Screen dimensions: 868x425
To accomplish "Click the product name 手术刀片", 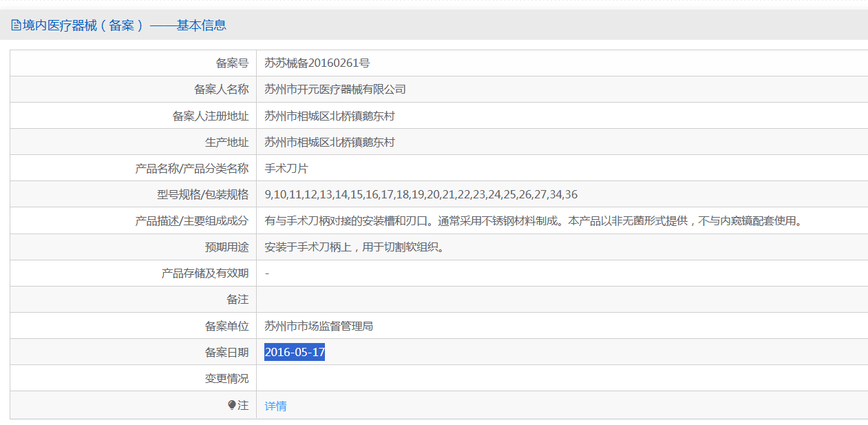I will 286,168.
